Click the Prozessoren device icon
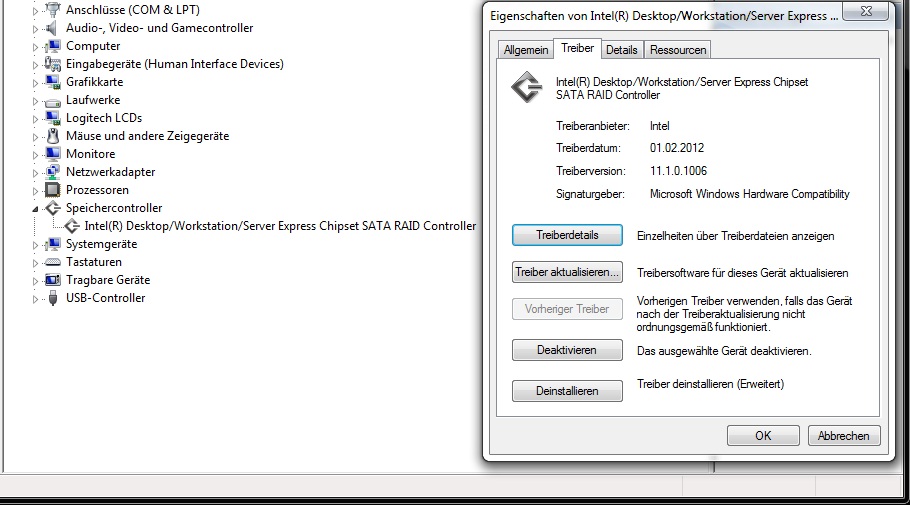Viewport: 910px width, 505px height. (x=53, y=190)
